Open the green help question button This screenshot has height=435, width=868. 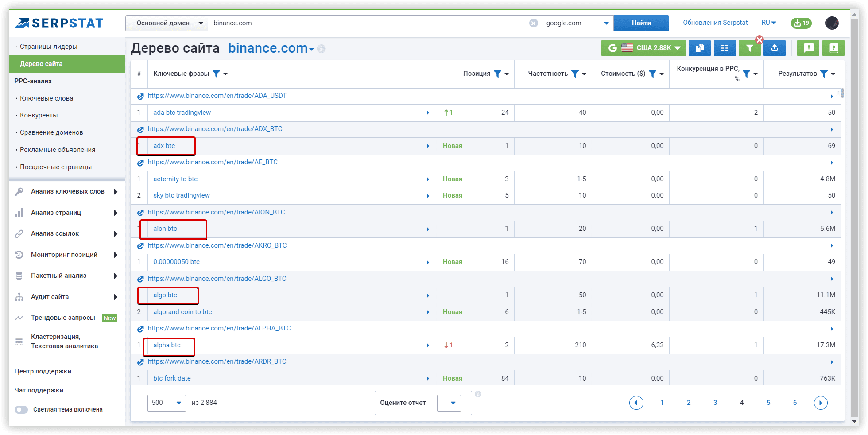833,48
